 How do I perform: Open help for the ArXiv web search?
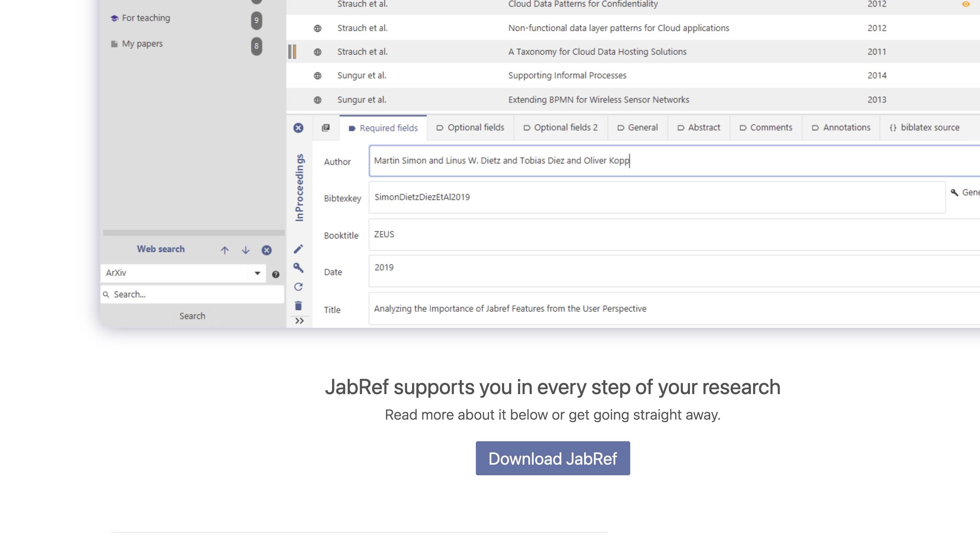[276, 273]
